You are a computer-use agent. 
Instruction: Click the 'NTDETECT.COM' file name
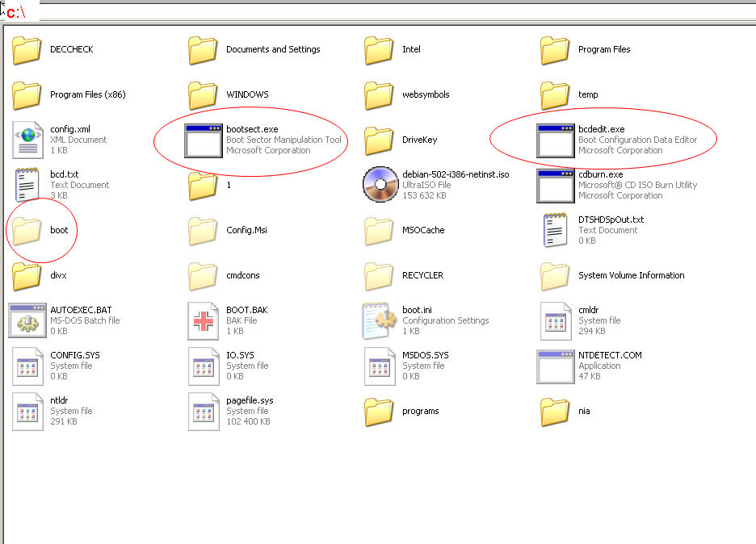click(x=610, y=355)
